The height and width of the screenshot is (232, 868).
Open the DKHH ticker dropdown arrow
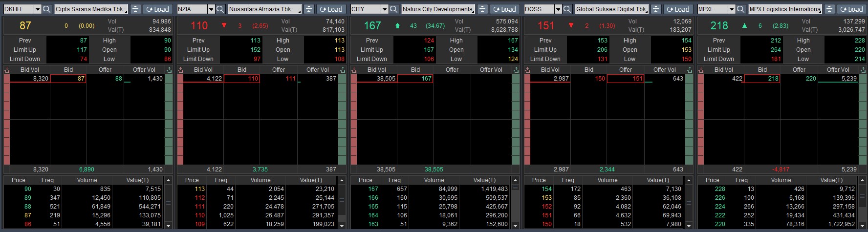(x=38, y=9)
